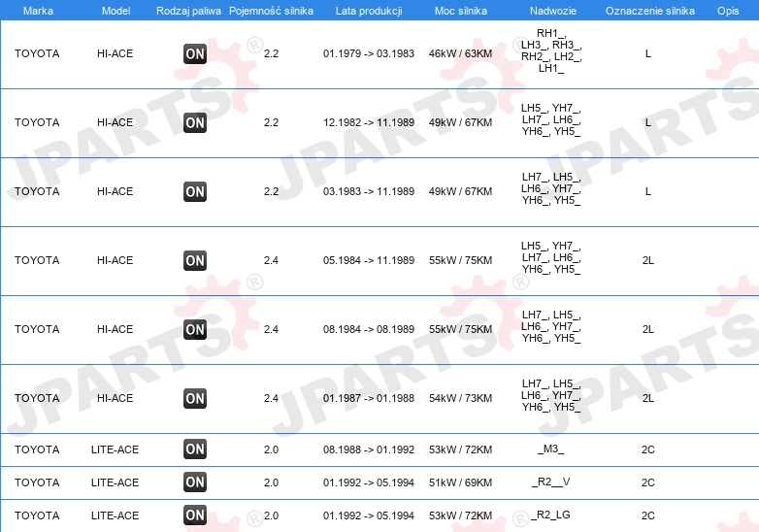Click the ON fuel icon in the 01.1987 row
The image size is (759, 532).
(x=195, y=398)
